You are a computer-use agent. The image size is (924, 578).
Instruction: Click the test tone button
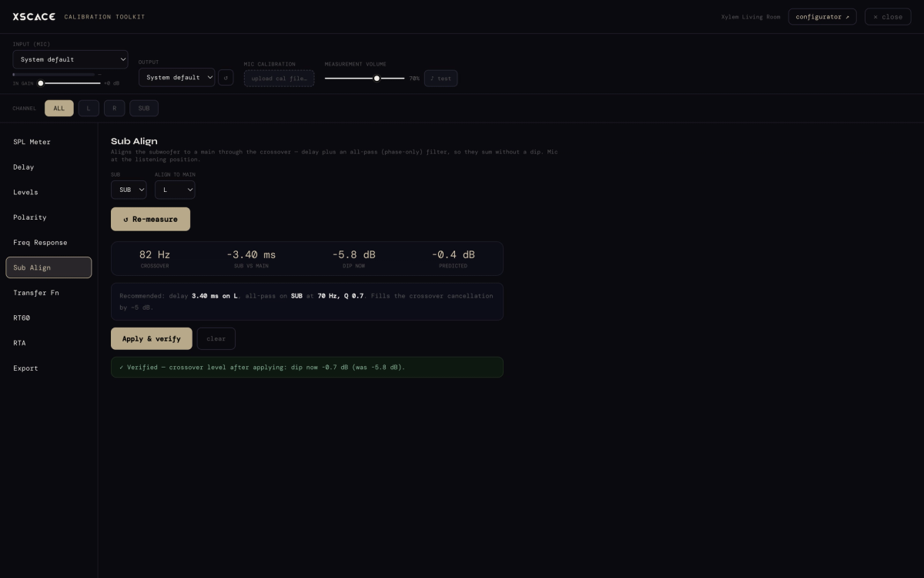click(440, 78)
